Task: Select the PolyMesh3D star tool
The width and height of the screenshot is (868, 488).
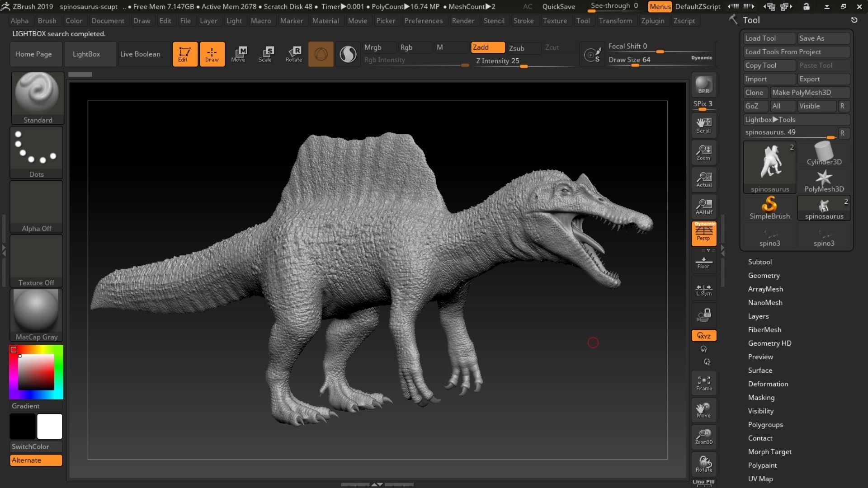Action: [824, 181]
